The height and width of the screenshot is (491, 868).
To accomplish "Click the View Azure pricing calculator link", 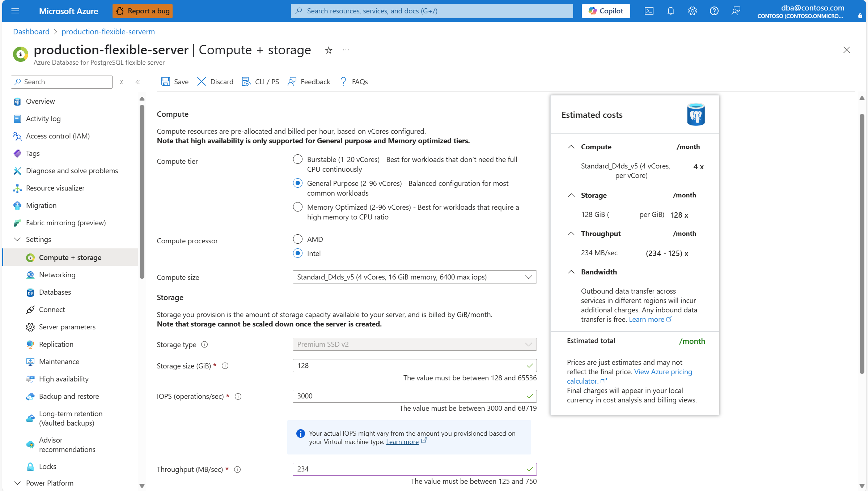I will (663, 372).
